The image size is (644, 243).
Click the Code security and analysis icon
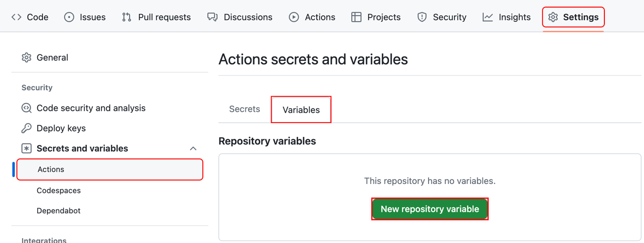click(26, 108)
